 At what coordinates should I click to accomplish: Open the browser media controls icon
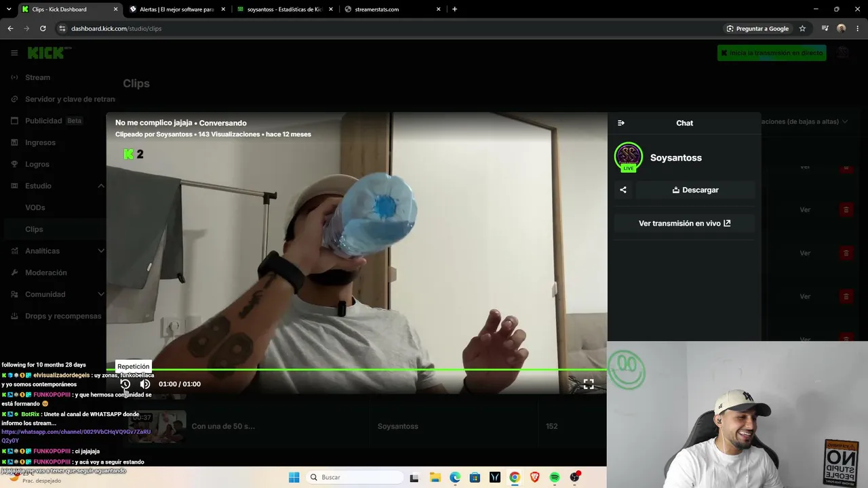tap(825, 28)
